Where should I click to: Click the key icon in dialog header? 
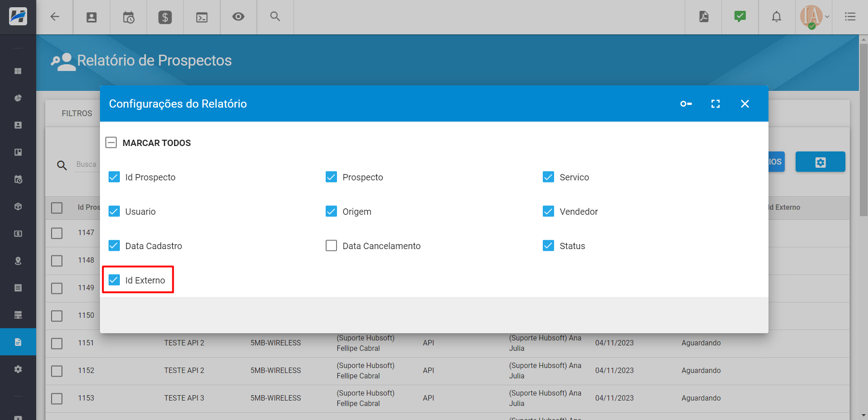tap(686, 104)
